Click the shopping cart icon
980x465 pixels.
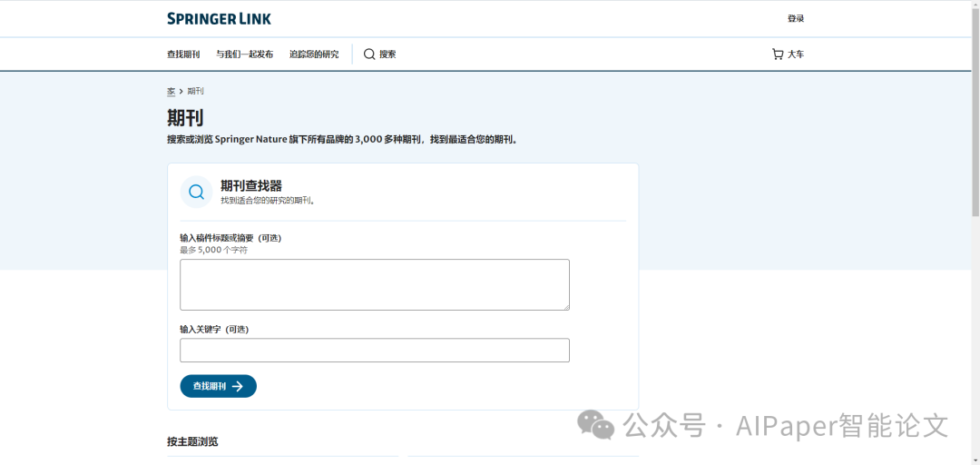click(778, 54)
